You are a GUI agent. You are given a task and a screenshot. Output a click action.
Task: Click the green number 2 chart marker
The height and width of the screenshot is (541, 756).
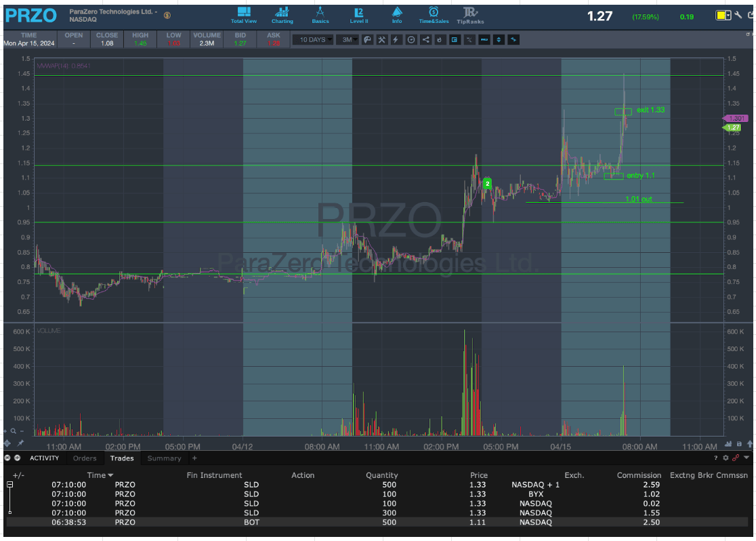coord(488,184)
